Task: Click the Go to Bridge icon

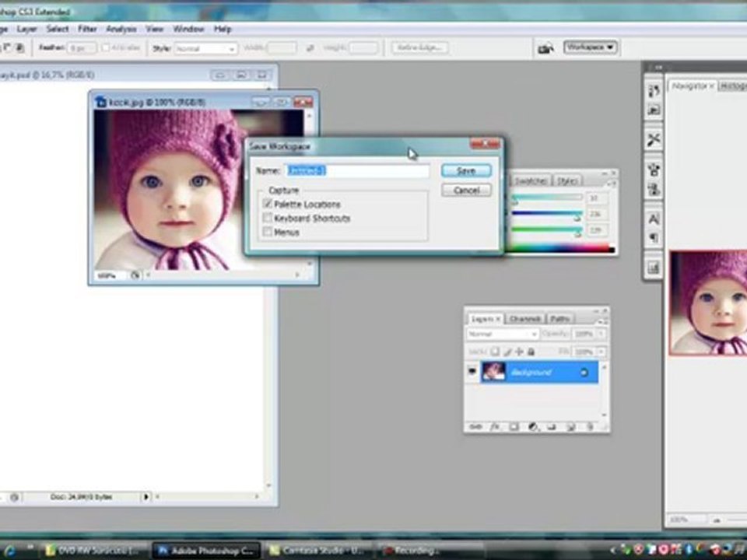Action: pyautogui.click(x=546, y=48)
